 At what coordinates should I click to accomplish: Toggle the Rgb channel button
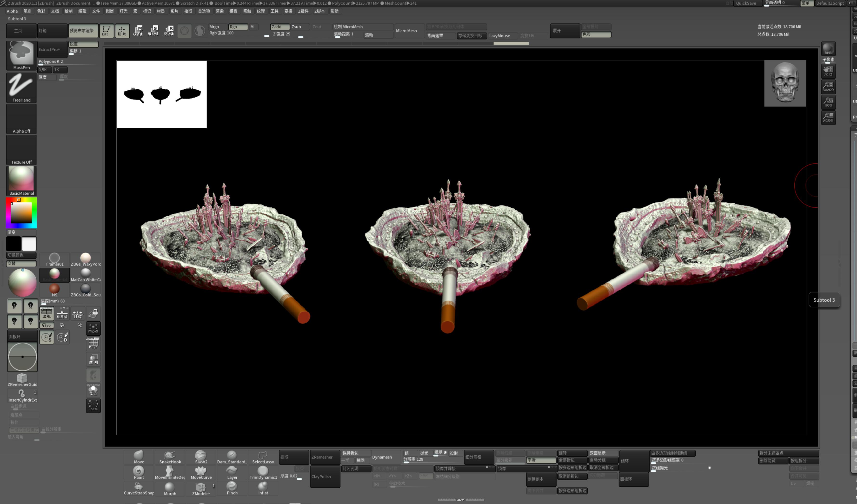coord(238,27)
